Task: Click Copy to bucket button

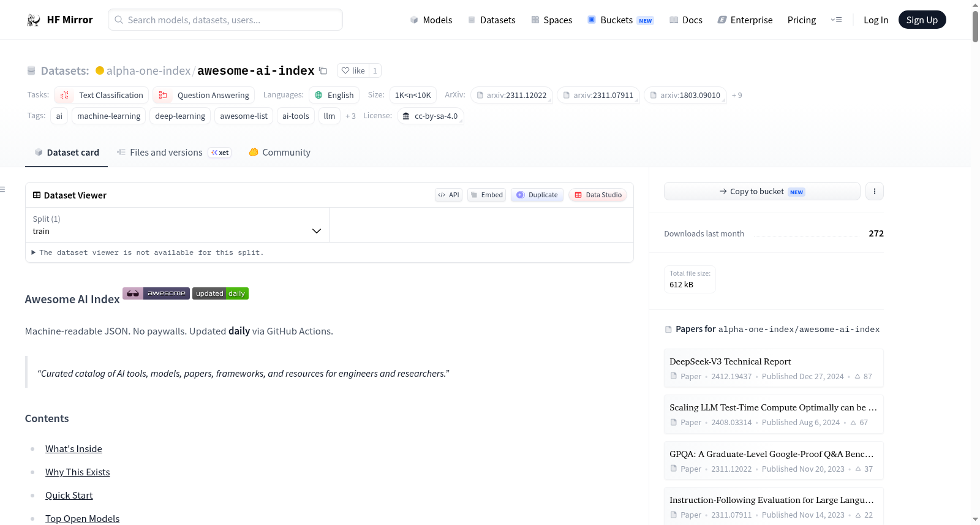Action: [762, 191]
